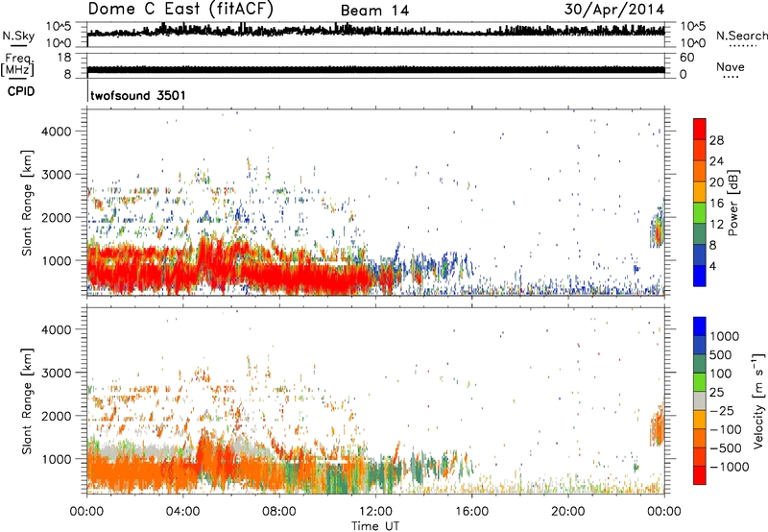Click the 'Dome C East (fitACF)' title
This screenshot has height=532, width=768.
pyautogui.click(x=180, y=10)
